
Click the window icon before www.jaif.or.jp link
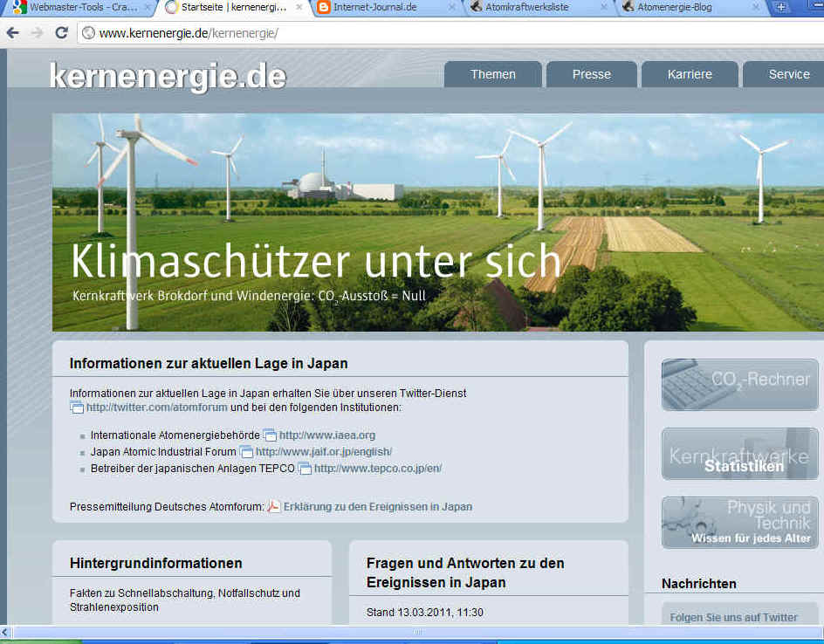[246, 452]
